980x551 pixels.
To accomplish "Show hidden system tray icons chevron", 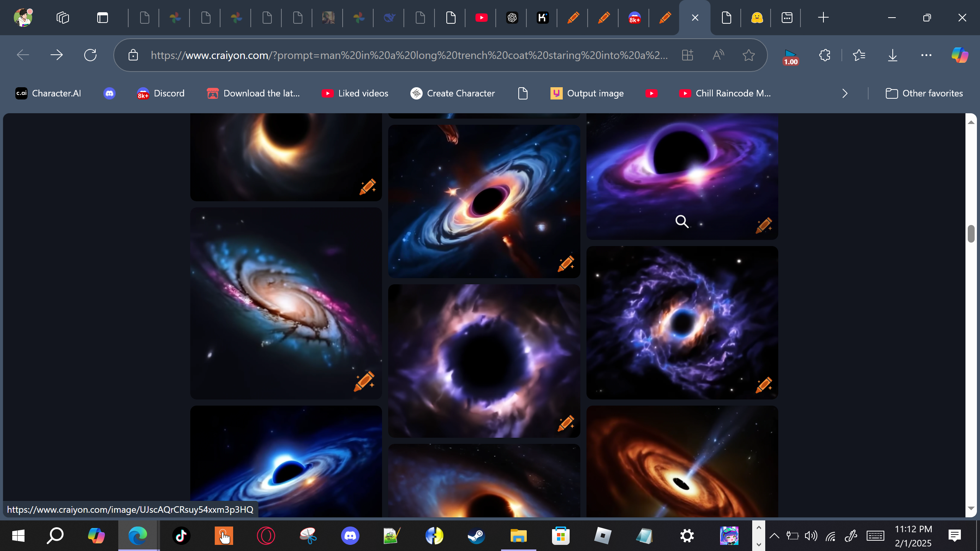I will pos(774,536).
